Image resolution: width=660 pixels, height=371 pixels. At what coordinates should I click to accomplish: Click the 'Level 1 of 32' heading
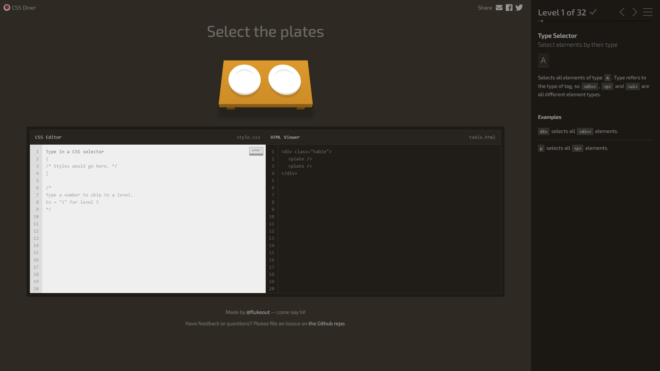tap(562, 12)
